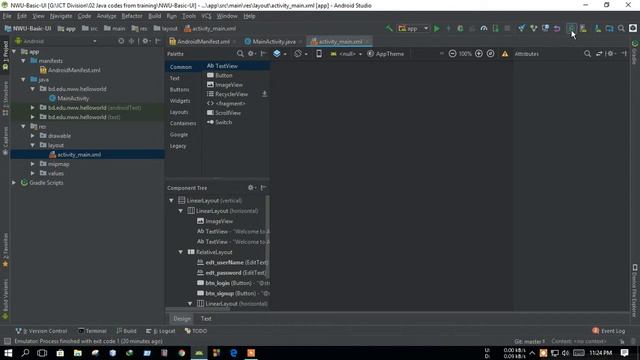Click the Android profiler gauge icon
Screen dimensions: 640x360
pos(484,29)
